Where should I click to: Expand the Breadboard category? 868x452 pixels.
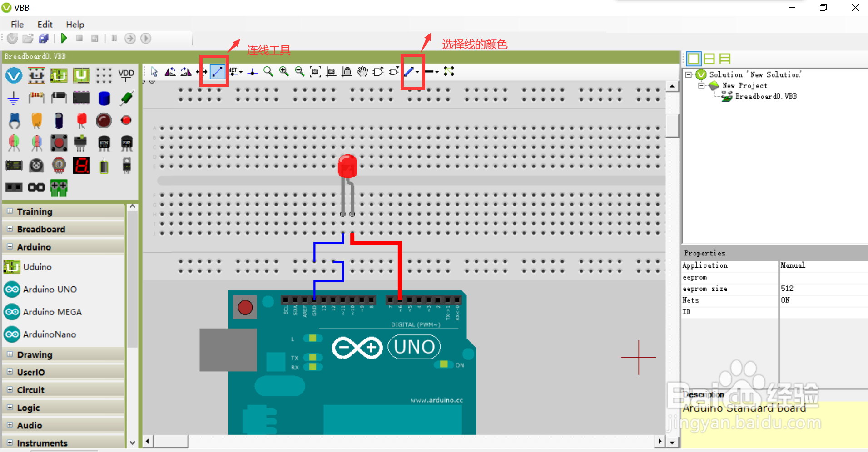tap(10, 229)
